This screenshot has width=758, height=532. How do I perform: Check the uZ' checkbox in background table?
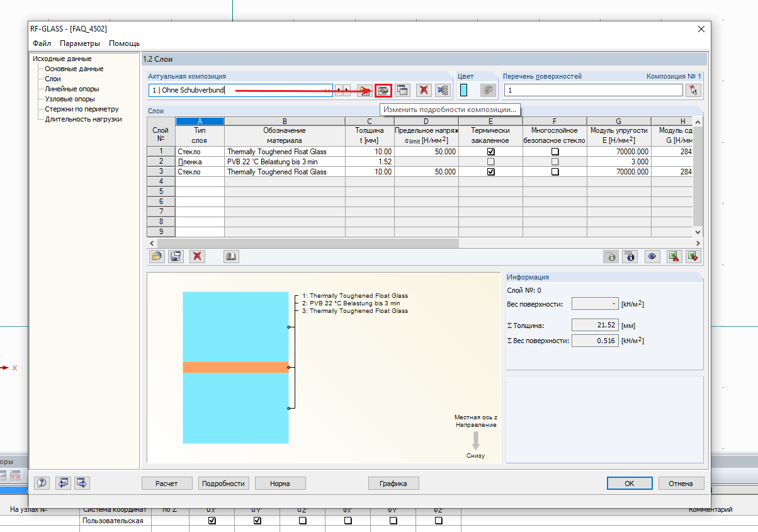click(303, 521)
